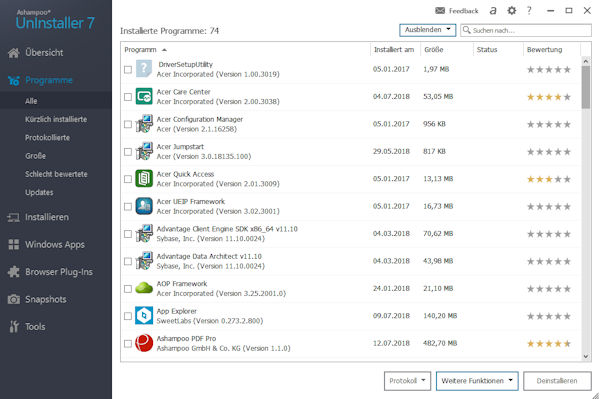This screenshot has width=600, height=399.
Task: Select Große in the sidebar
Action: pos(36,156)
